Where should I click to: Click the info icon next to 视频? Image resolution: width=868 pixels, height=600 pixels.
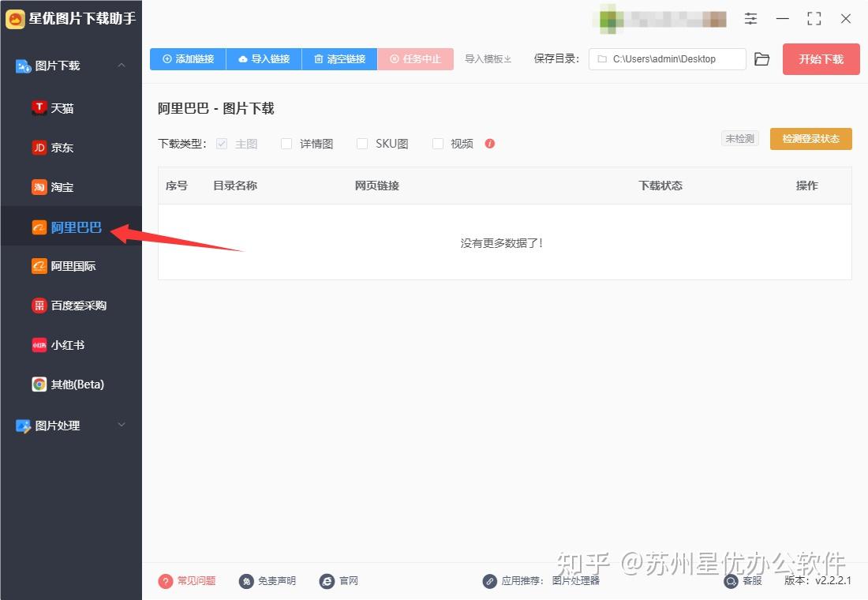[x=489, y=144]
